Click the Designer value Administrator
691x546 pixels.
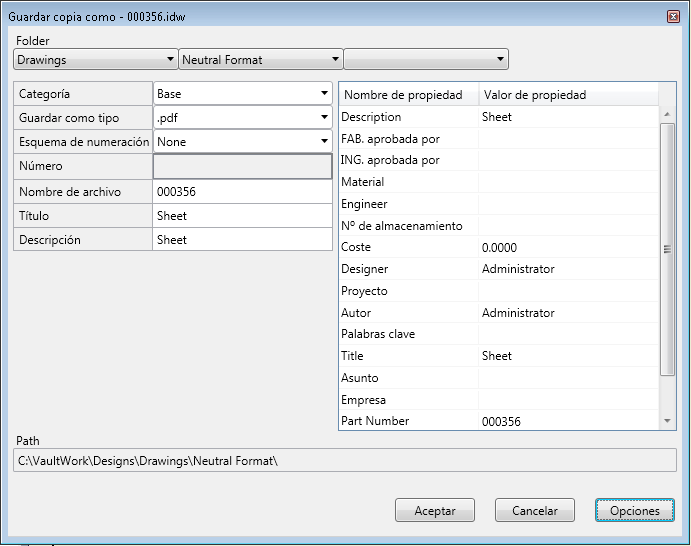coord(518,269)
